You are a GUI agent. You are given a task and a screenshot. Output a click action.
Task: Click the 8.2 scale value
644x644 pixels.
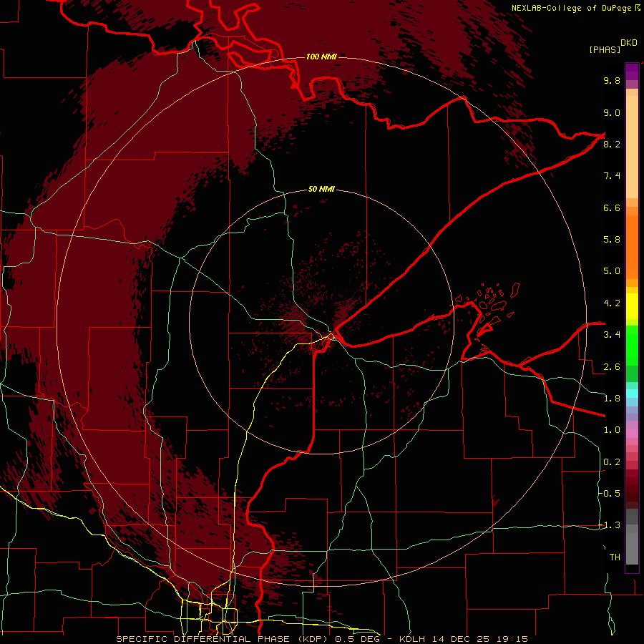(612, 144)
